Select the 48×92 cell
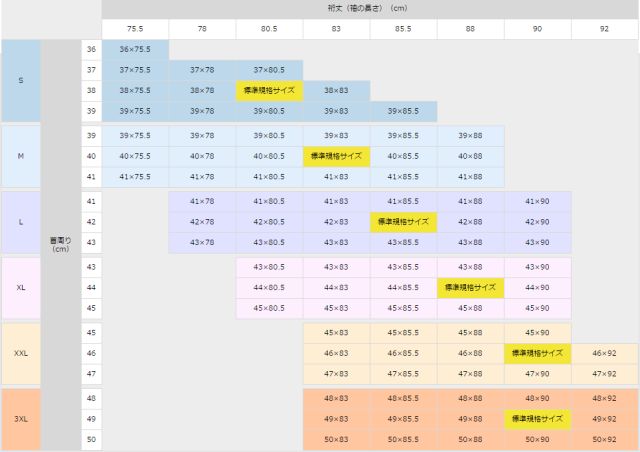This screenshot has width=640, height=452. [x=604, y=399]
